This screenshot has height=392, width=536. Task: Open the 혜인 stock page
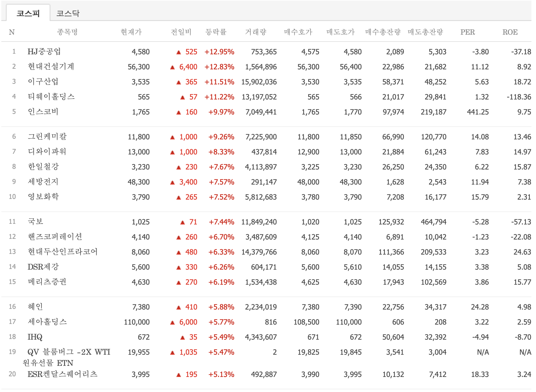pos(35,307)
